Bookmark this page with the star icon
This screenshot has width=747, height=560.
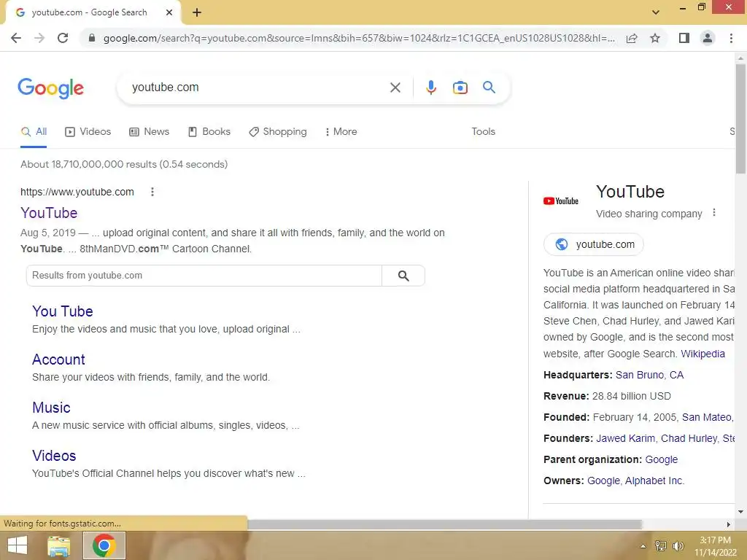pos(655,38)
